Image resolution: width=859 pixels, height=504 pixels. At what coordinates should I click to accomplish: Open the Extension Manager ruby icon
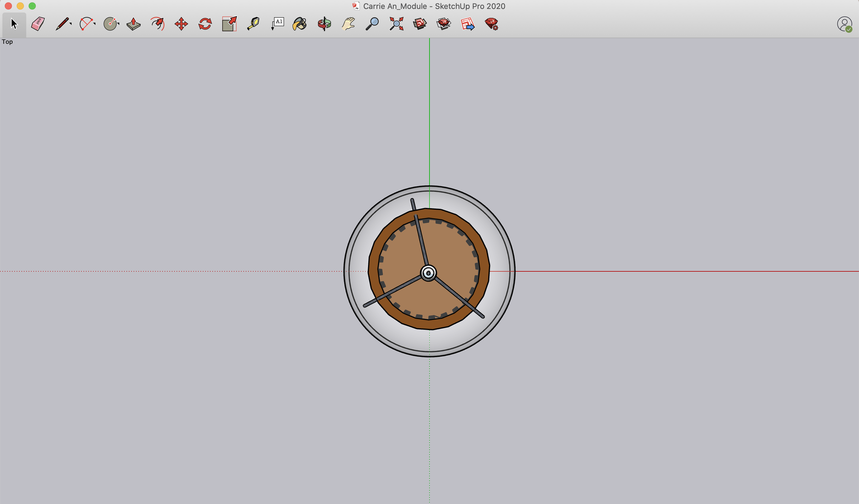pyautogui.click(x=492, y=24)
